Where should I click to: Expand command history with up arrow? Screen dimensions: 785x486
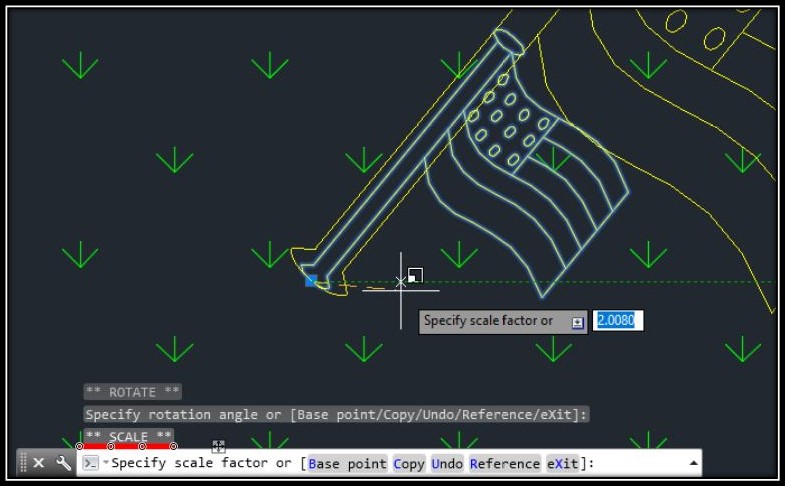693,463
